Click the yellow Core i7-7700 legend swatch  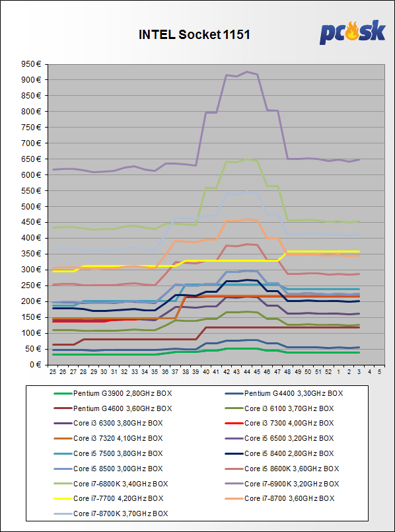point(63,498)
